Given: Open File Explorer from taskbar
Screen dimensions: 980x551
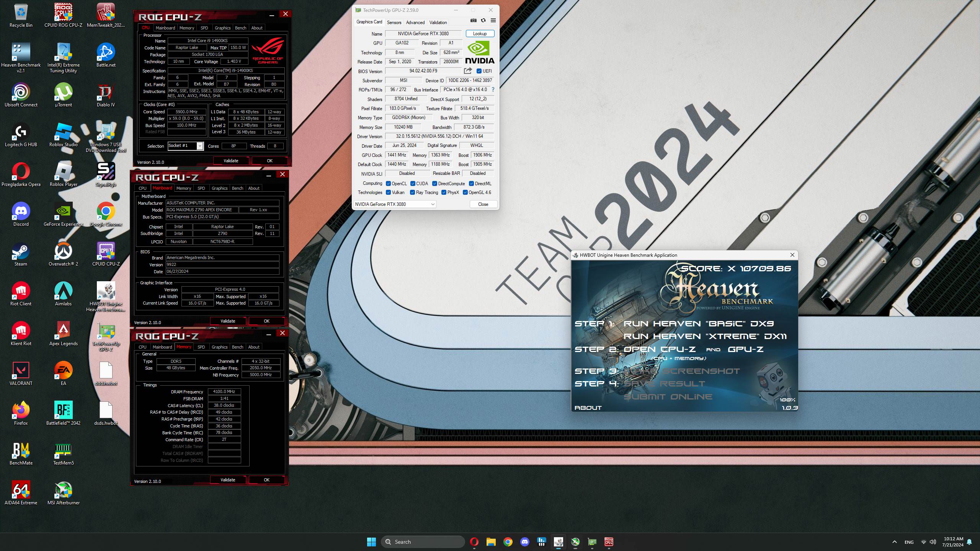Looking at the screenshot, I should click(491, 542).
